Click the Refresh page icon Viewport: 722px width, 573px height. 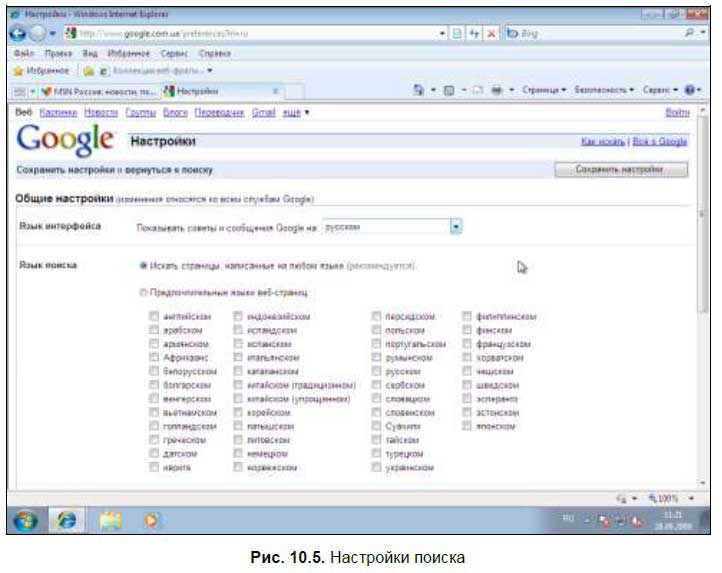(x=474, y=34)
